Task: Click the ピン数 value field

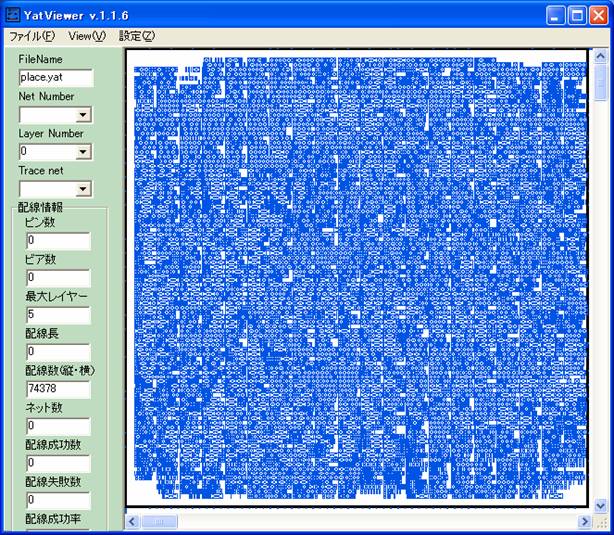Action: 58,240
